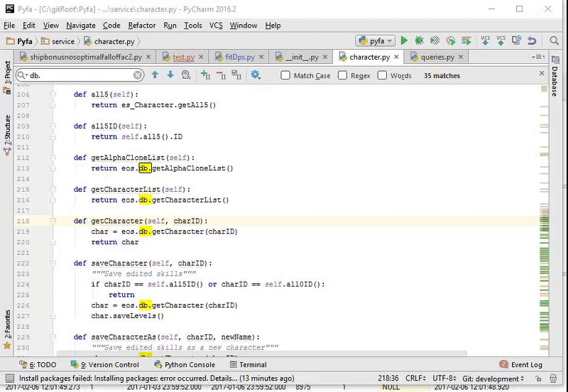
Task: Click the inspector hector icon in status bar
Action: 553,379
